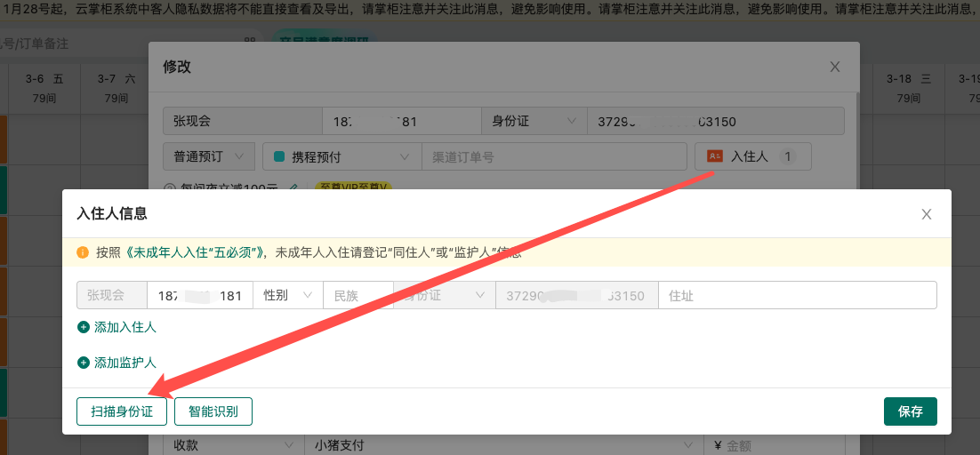Screen dimensions: 980x455
Task: Click the ID card icon beside 入住人
Action: (715, 156)
